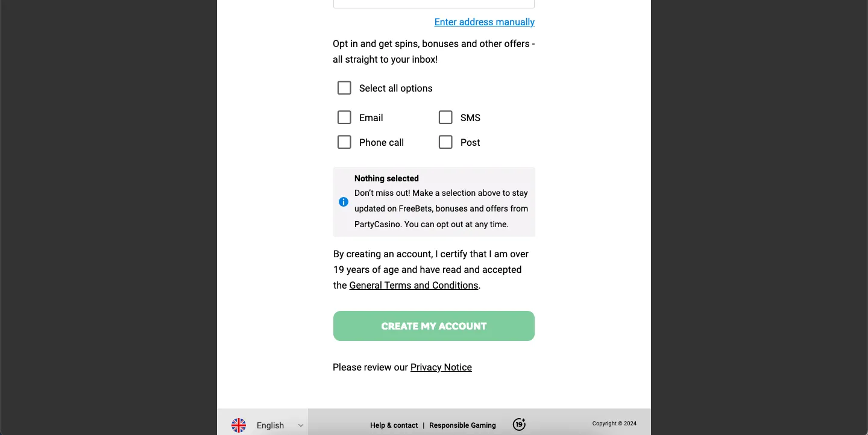Click the Copyright © 2024 text
This screenshot has width=868, height=435.
pos(614,424)
